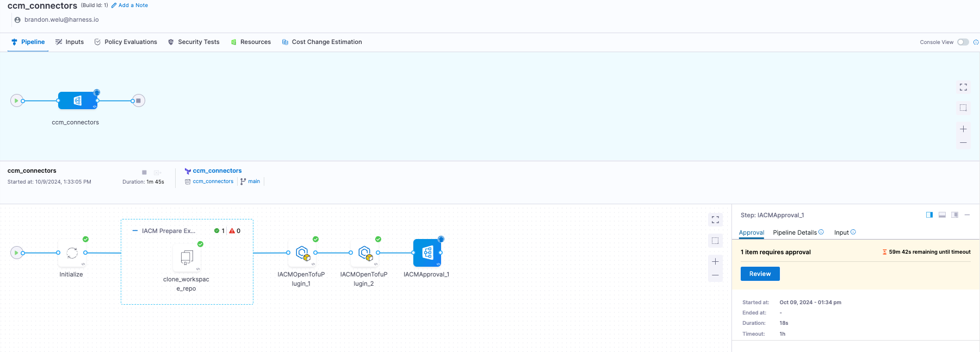Collapse the IACM Prepare Execution group

coord(135,231)
